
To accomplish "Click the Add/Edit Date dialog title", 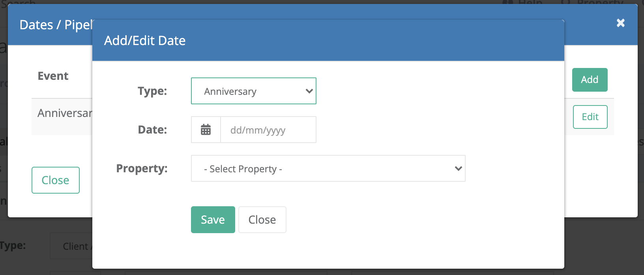I will pyautogui.click(x=145, y=41).
